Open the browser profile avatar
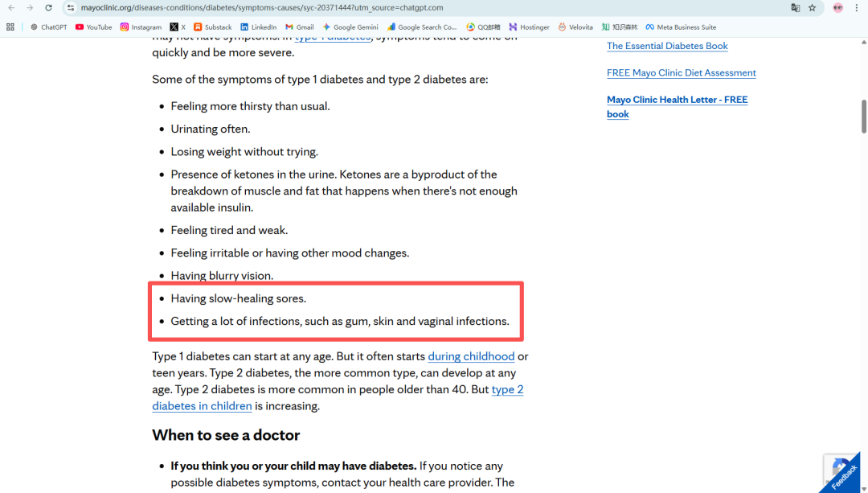868x493 pixels. pyautogui.click(x=838, y=7)
